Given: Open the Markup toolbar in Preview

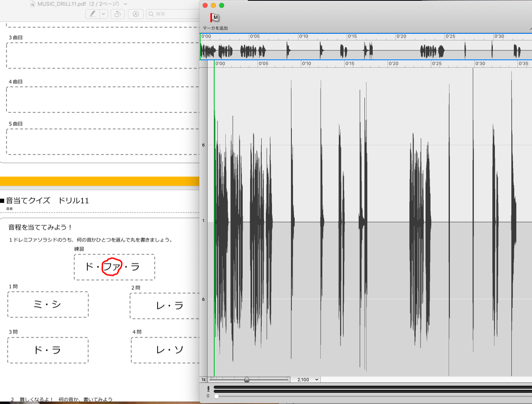Looking at the screenshot, I should tap(136, 14).
